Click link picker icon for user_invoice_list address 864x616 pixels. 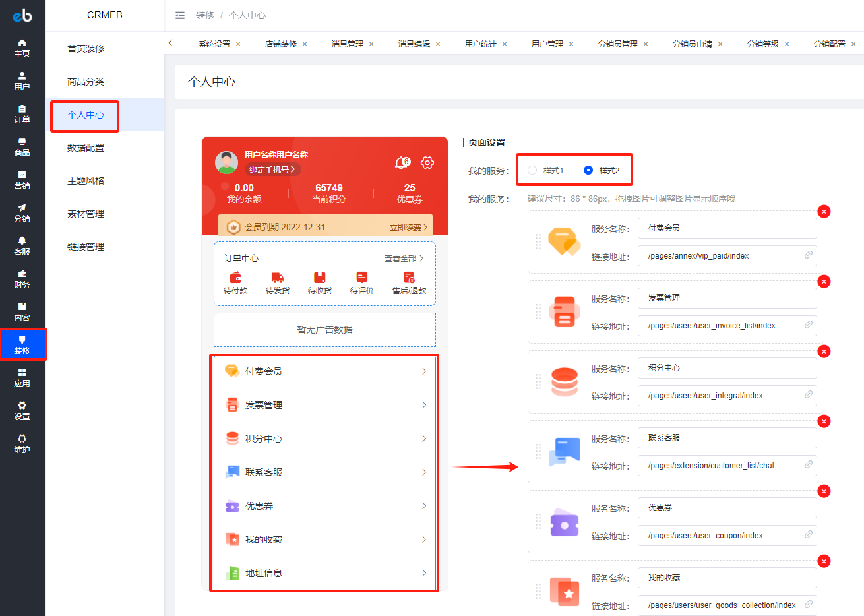point(808,325)
